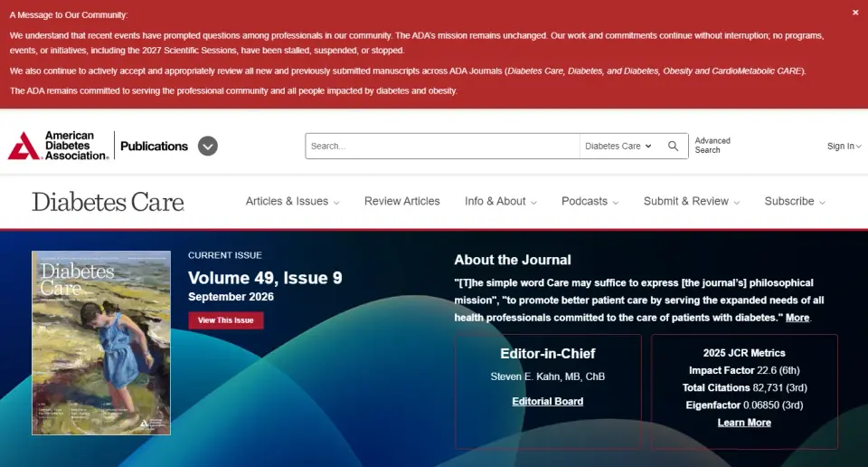Click Learn More under JCR Metrics
Screen dimensions: 868x467
pos(744,422)
